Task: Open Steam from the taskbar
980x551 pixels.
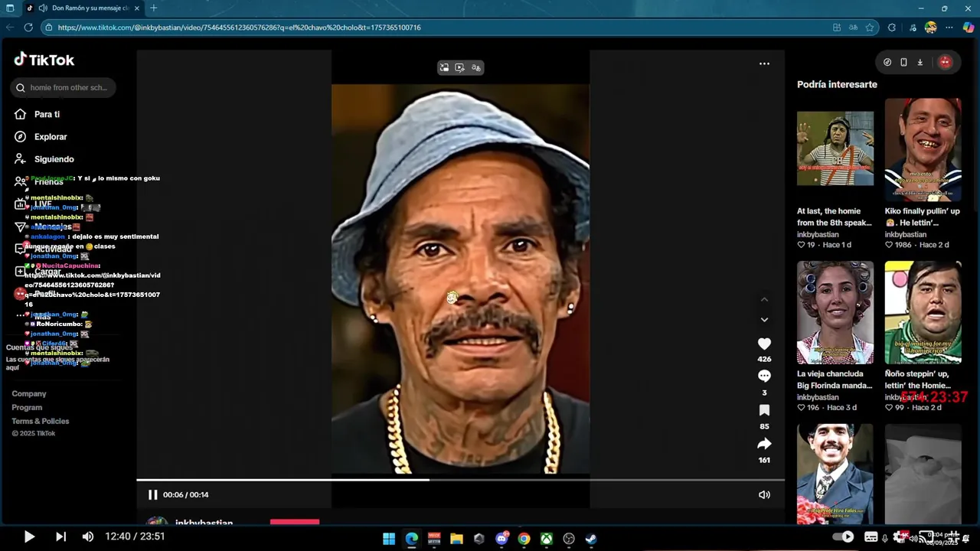Action: [591, 538]
